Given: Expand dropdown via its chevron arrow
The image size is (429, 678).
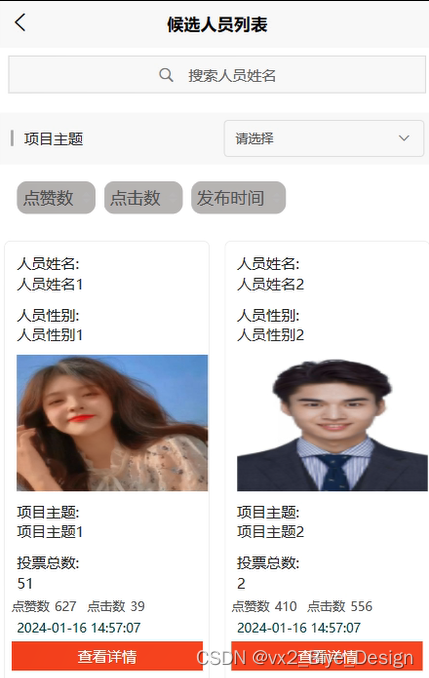Looking at the screenshot, I should point(404,138).
